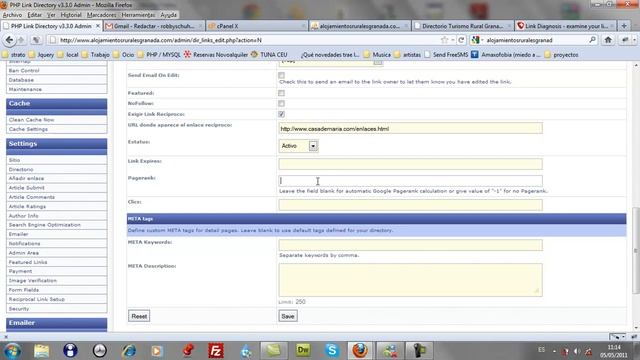Switch to the cPanel X tab

[257, 26]
